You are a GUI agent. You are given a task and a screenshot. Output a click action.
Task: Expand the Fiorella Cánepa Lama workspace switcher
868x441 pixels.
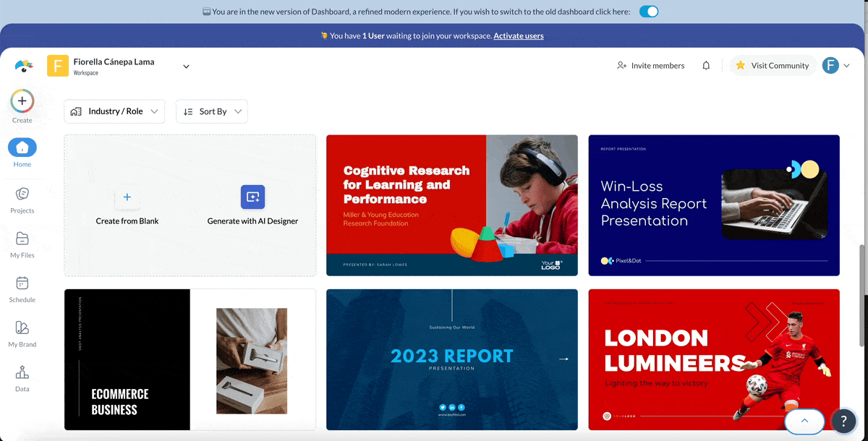(x=186, y=67)
